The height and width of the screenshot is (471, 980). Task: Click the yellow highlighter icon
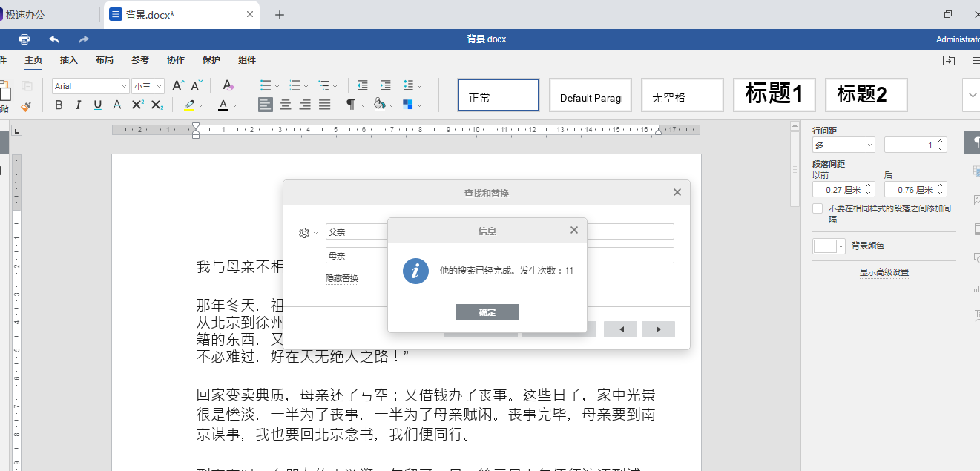coord(189,105)
